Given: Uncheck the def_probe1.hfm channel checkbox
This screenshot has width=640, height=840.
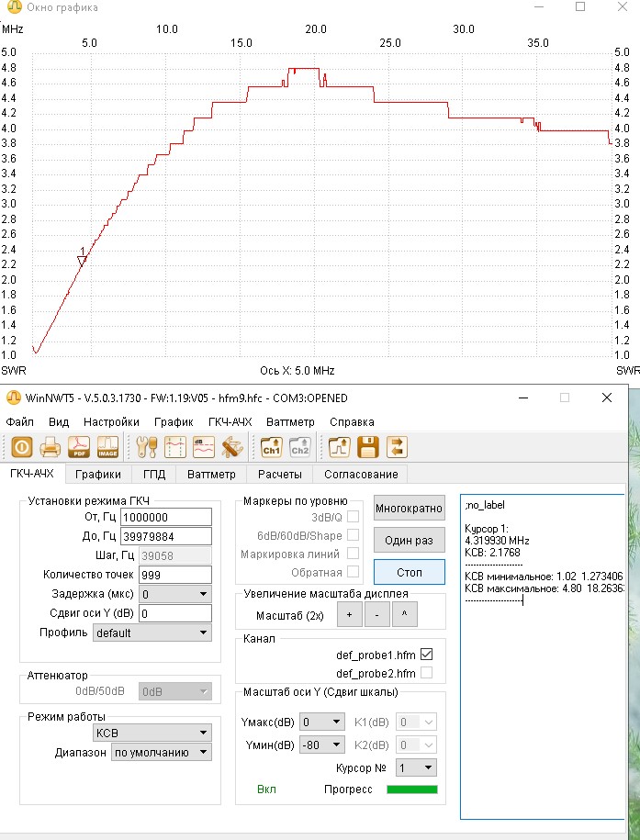Looking at the screenshot, I should (x=427, y=655).
